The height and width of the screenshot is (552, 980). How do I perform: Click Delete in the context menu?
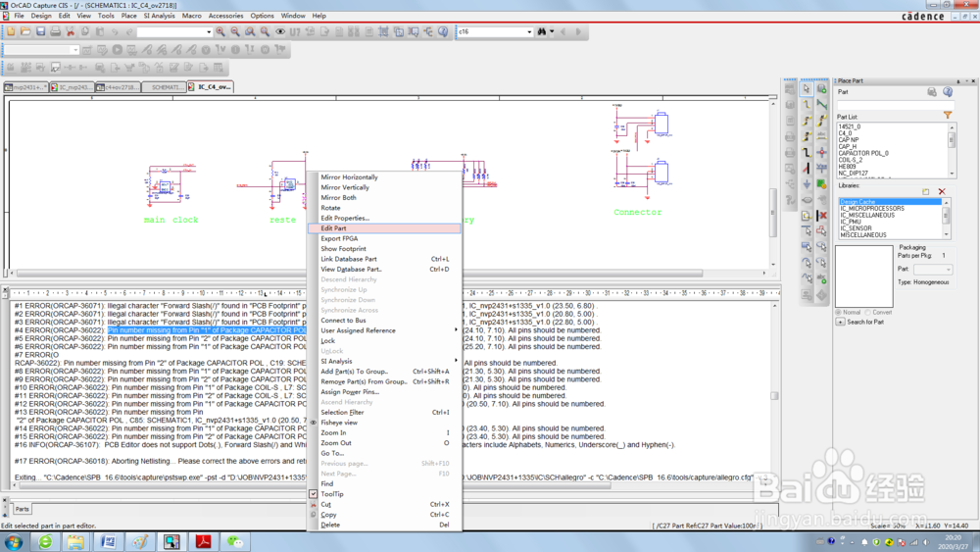(x=384, y=525)
